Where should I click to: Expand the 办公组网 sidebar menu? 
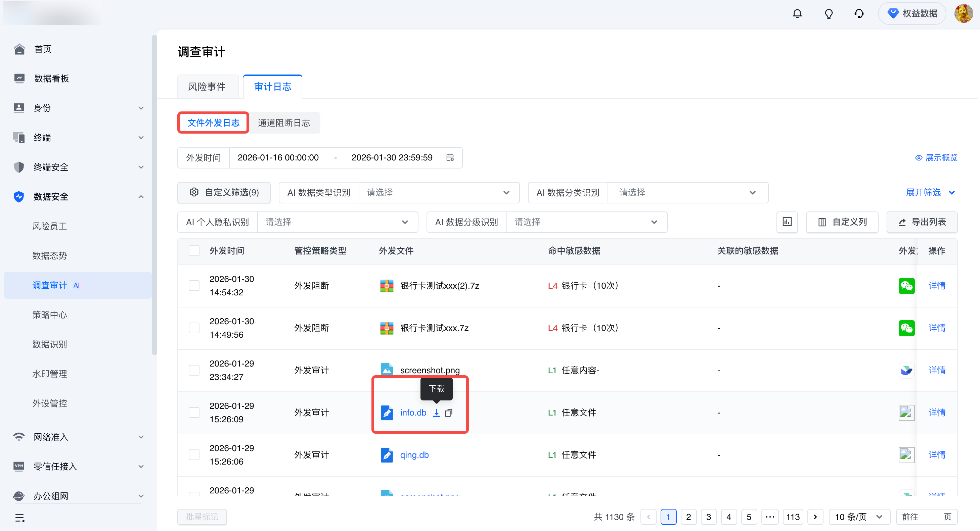point(78,496)
